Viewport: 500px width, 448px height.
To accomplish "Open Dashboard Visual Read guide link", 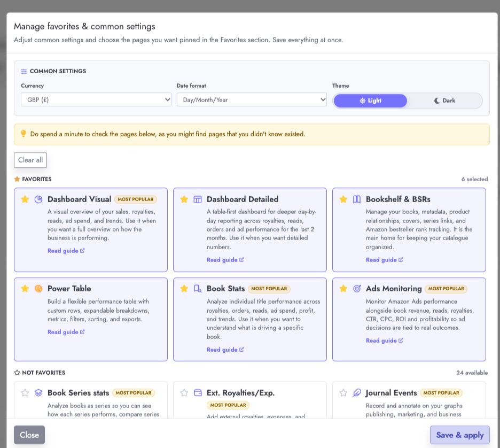I will tap(66, 251).
